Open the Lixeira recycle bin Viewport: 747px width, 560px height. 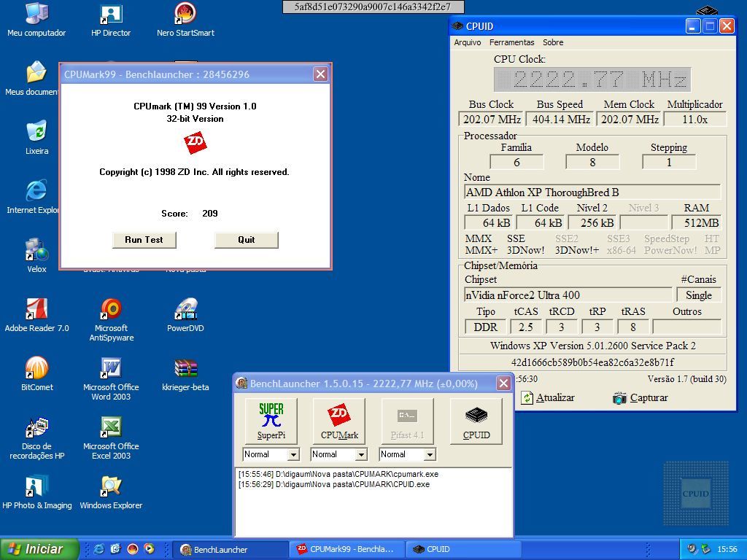tap(36, 138)
